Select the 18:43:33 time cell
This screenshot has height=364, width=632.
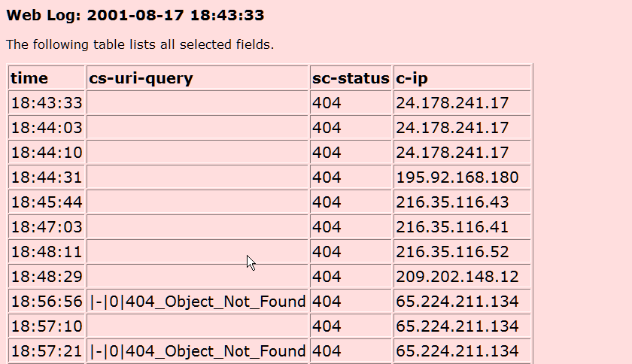[47, 103]
